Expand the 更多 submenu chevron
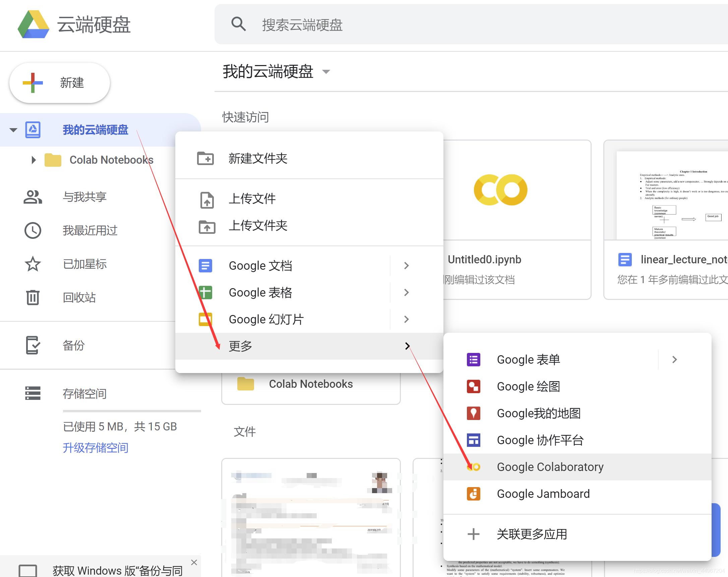Viewport: 728px width, 577px height. pos(407,346)
